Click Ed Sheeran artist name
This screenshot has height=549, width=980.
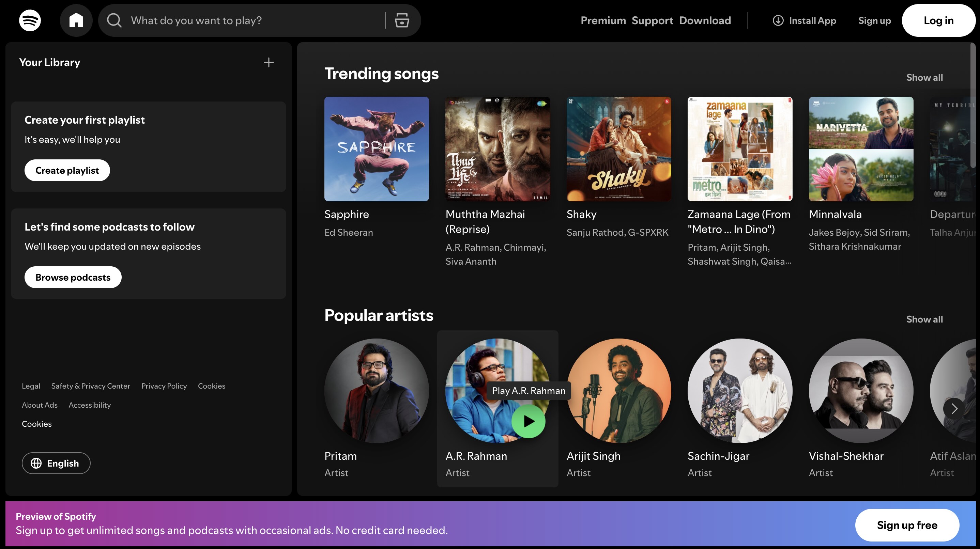pyautogui.click(x=349, y=232)
